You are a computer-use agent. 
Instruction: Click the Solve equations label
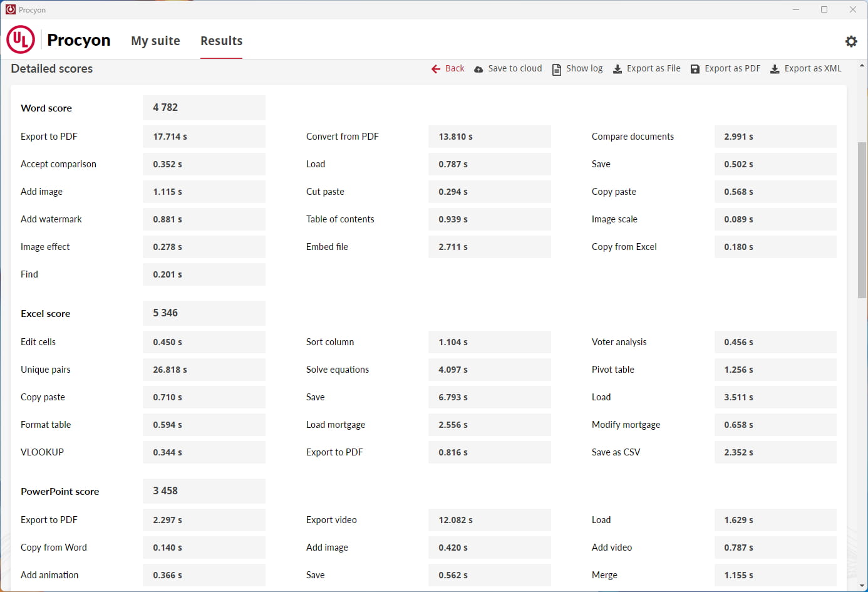click(x=338, y=370)
